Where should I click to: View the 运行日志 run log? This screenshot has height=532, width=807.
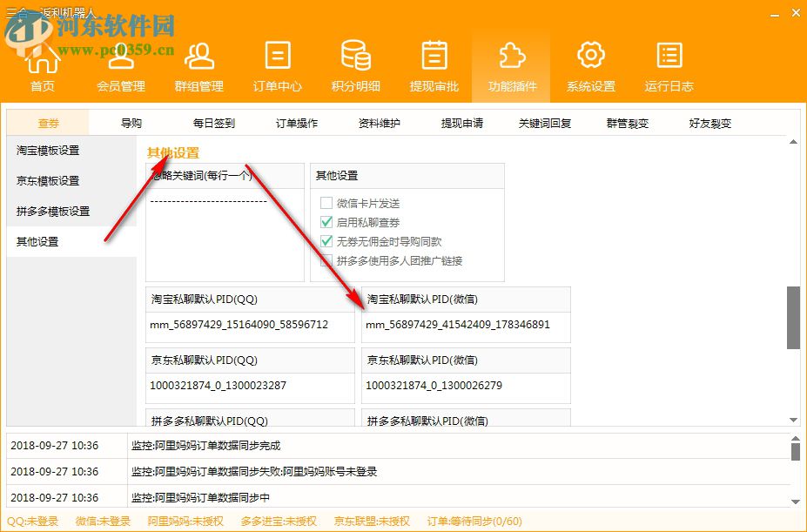[668, 65]
